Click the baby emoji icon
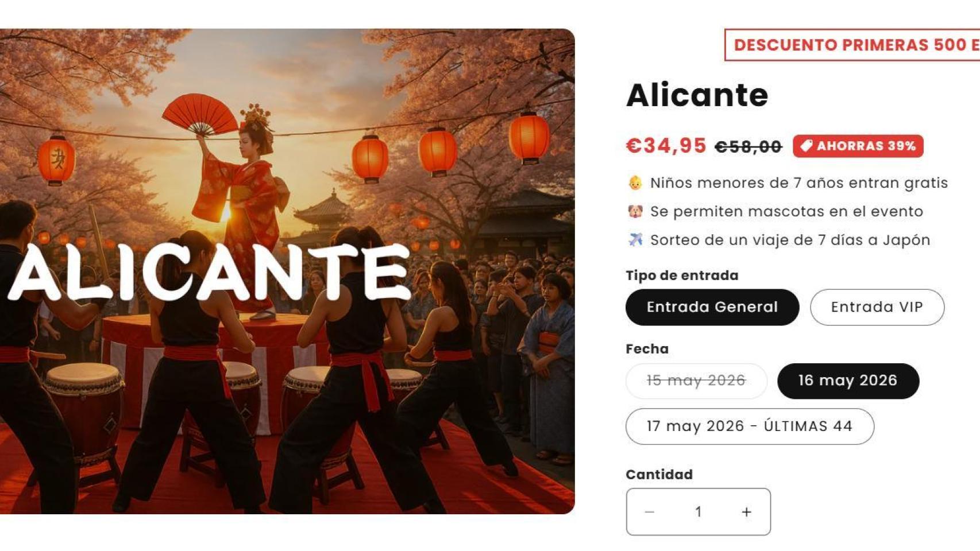The height and width of the screenshot is (551, 980). [635, 183]
